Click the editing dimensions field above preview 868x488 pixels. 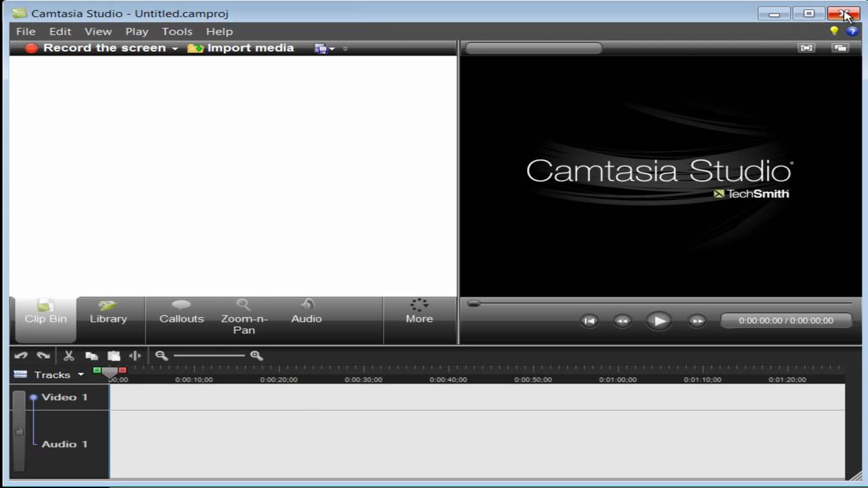click(534, 48)
